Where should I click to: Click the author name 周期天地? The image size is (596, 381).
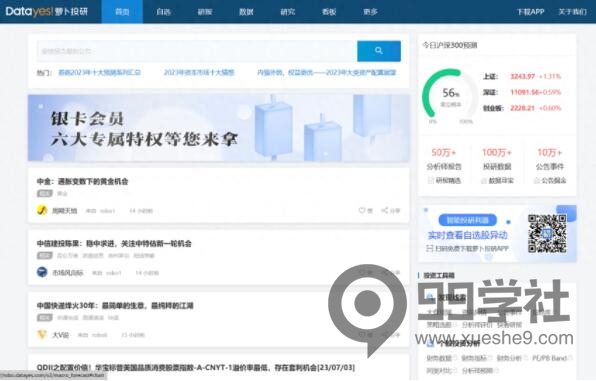pos(65,210)
